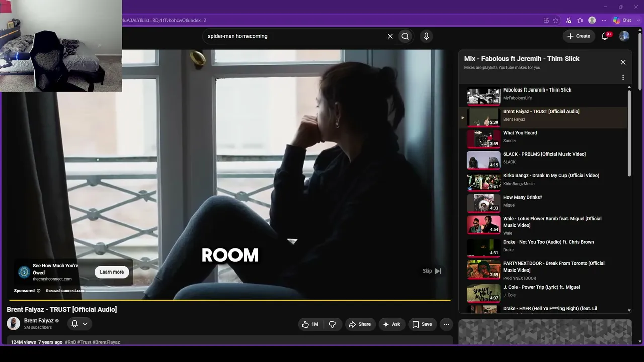This screenshot has width=644, height=362.
Task: Close the Mix playlist panel
Action: [623, 62]
